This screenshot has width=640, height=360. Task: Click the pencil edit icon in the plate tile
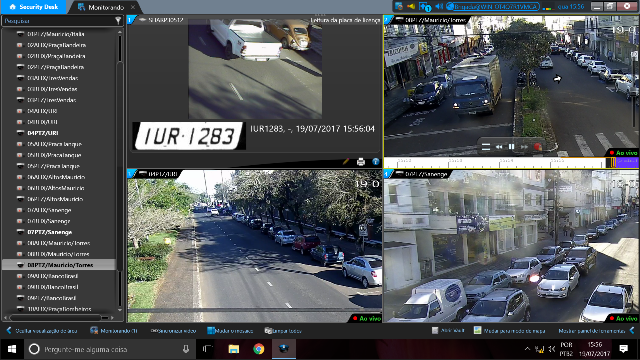point(346,162)
